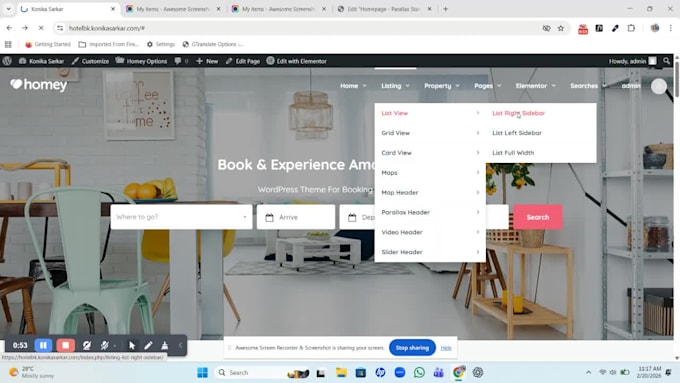Click the Howdy, admin account menu
Image resolution: width=680 pixels, height=383 pixels.
(x=632, y=61)
